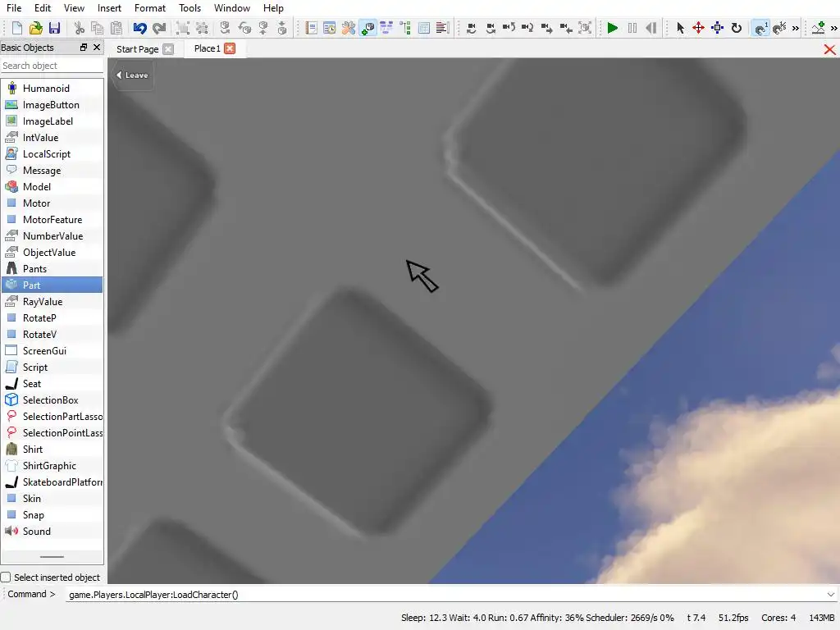This screenshot has width=840, height=630.
Task: Select the blue Resize tool
Action: [x=717, y=28]
